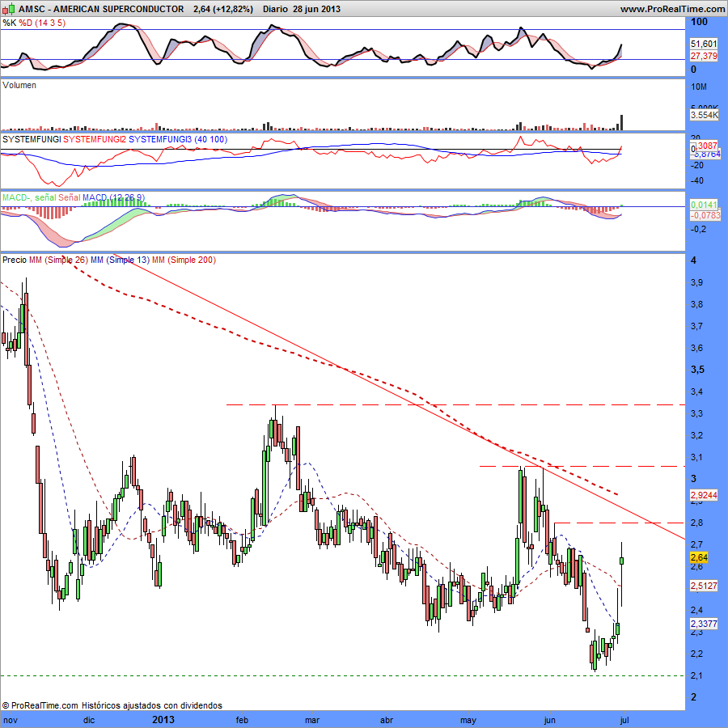Viewport: 728px width, 728px height.
Task: Click the red SYSTEMFUNGI2 label
Action: coord(95,139)
